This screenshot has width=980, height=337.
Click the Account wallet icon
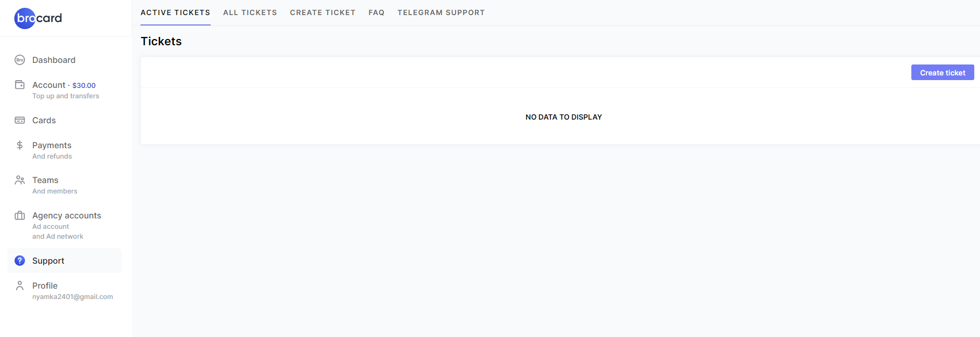point(20,85)
